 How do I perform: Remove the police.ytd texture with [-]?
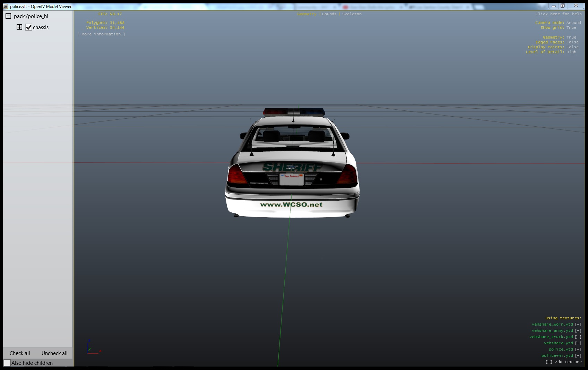point(578,350)
